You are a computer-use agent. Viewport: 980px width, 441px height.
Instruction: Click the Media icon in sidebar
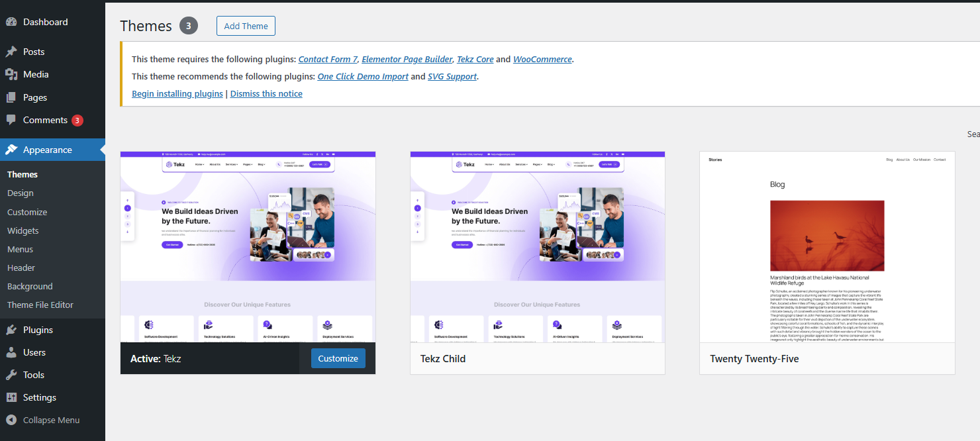pos(11,74)
